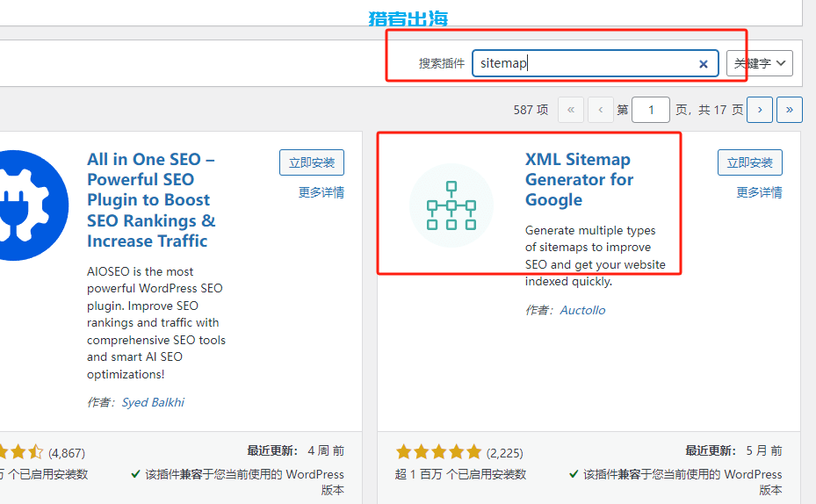The image size is (816, 504).
Task: Open author Syed Balkhi link
Action: [x=153, y=402]
